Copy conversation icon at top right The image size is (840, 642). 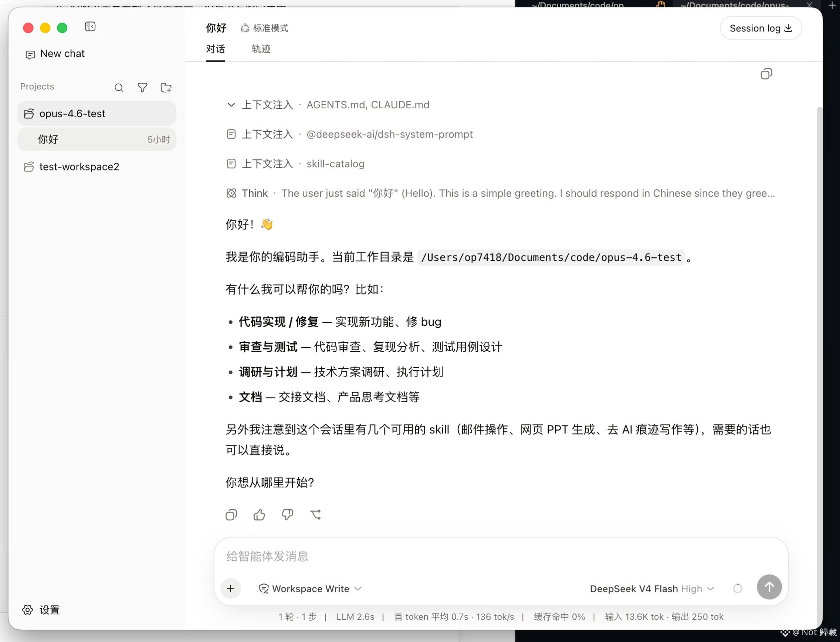coord(766,74)
